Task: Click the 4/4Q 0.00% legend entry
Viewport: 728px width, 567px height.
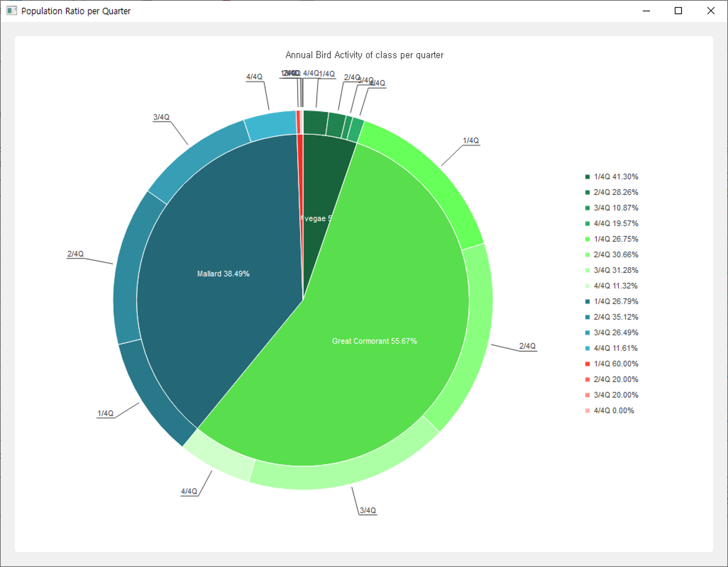Action: [x=614, y=410]
